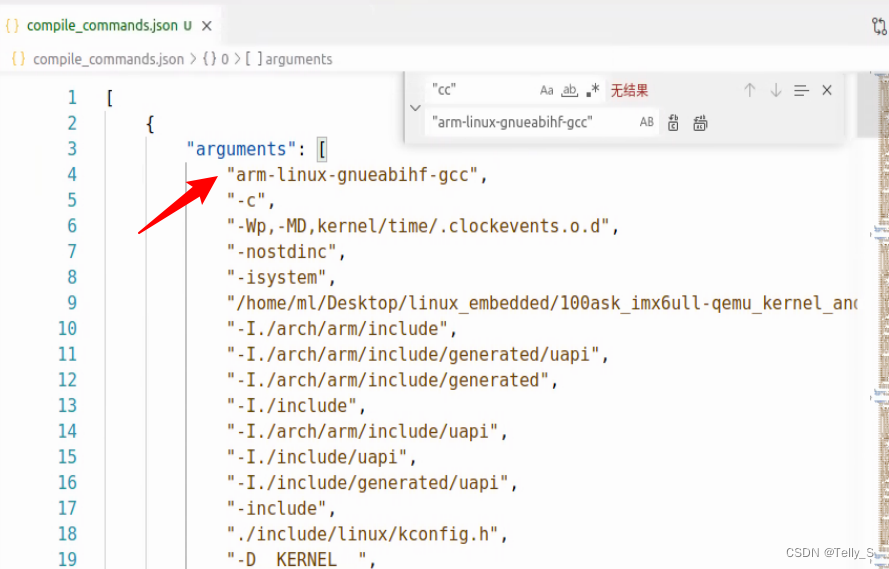The height and width of the screenshot is (569, 889).
Task: Click the no-results message in find widget
Action: coord(629,90)
